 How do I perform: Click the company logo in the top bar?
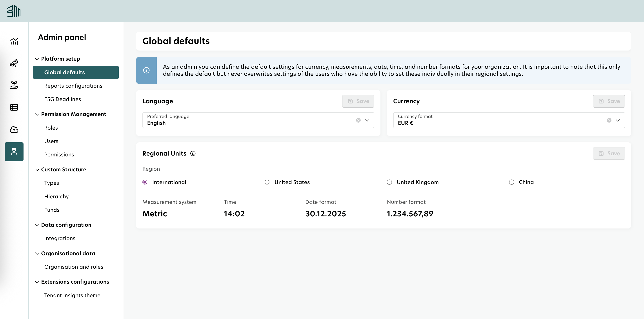click(14, 11)
